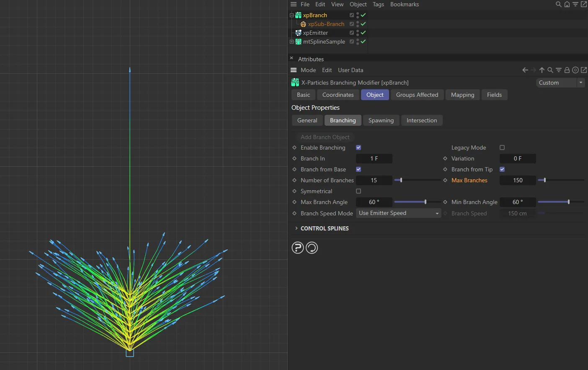Click the lock icon in Attributes toolbar
The image size is (588, 370).
click(567, 70)
